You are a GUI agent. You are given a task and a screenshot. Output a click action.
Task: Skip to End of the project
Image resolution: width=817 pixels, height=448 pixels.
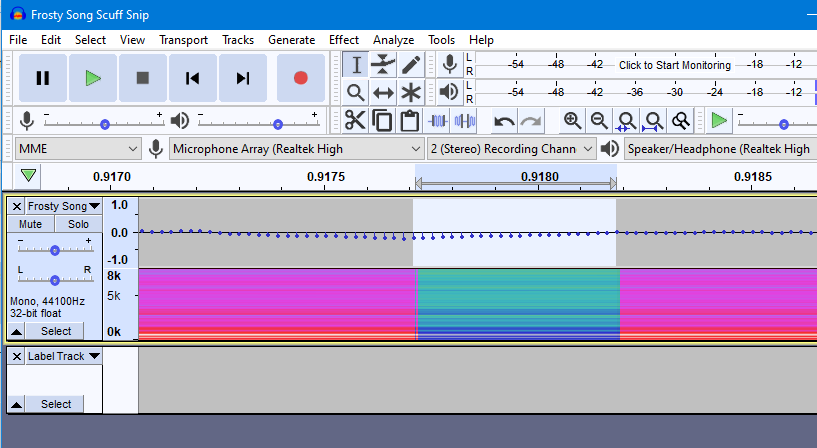pos(243,78)
